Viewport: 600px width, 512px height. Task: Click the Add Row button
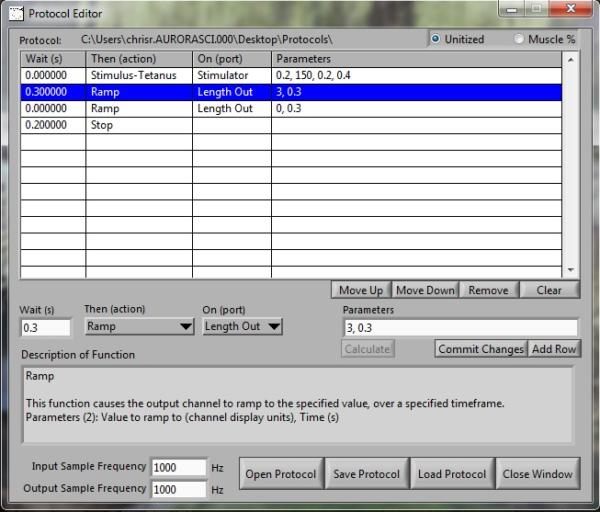pyautogui.click(x=554, y=349)
